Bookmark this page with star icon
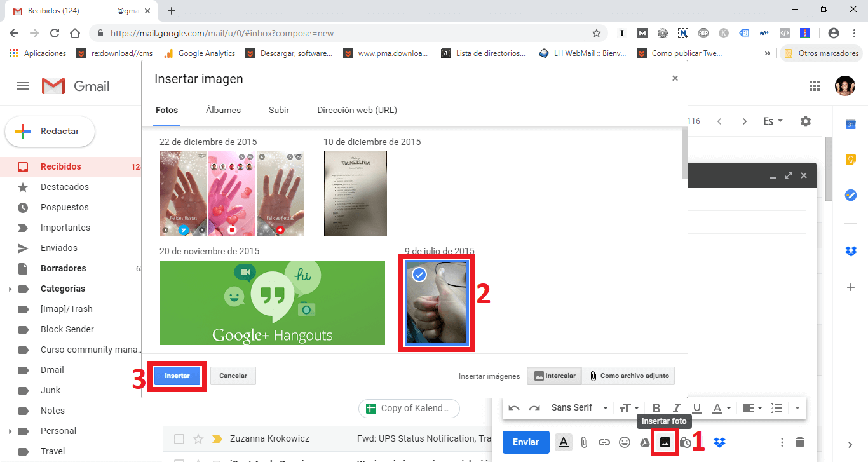Image resolution: width=868 pixels, height=462 pixels. 596,33
